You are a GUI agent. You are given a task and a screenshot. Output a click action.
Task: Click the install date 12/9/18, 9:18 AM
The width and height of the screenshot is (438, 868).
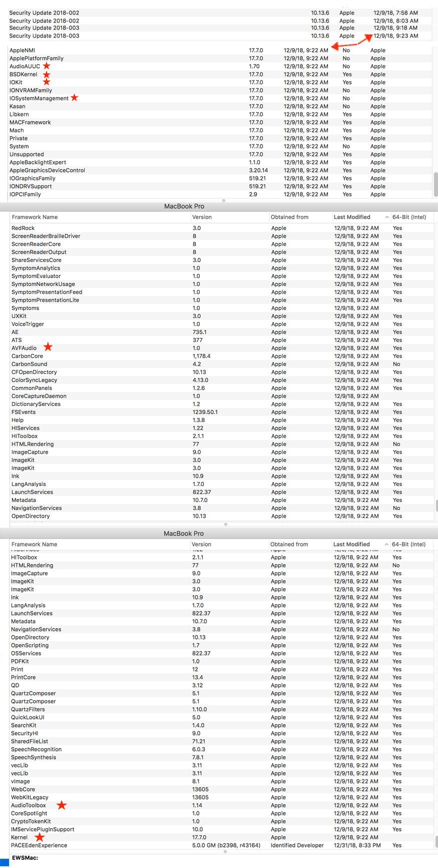pyautogui.click(x=395, y=27)
